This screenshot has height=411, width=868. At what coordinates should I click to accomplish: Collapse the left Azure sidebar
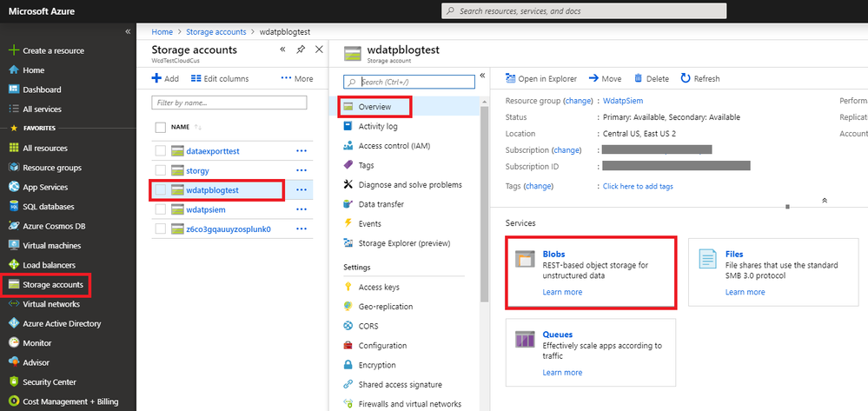coord(128,31)
